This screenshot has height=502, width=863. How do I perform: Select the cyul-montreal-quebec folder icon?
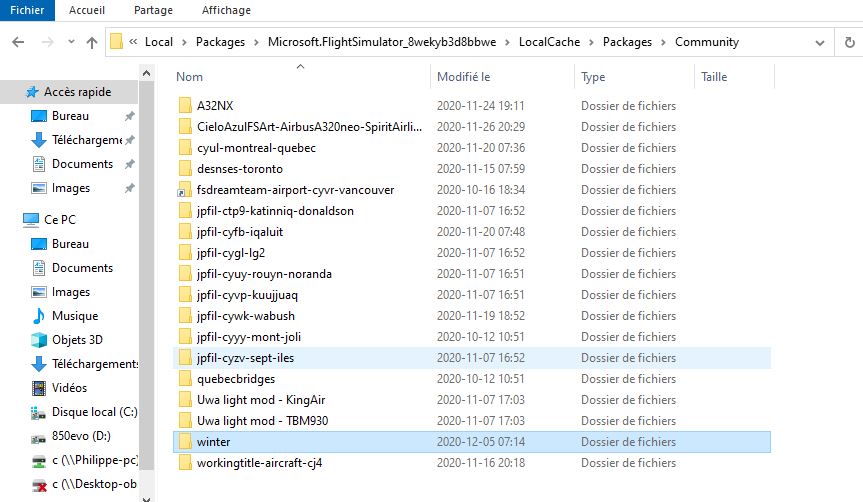185,148
